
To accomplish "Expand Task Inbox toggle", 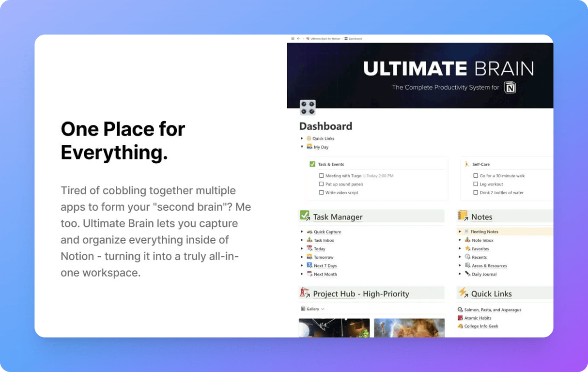I will click(302, 240).
